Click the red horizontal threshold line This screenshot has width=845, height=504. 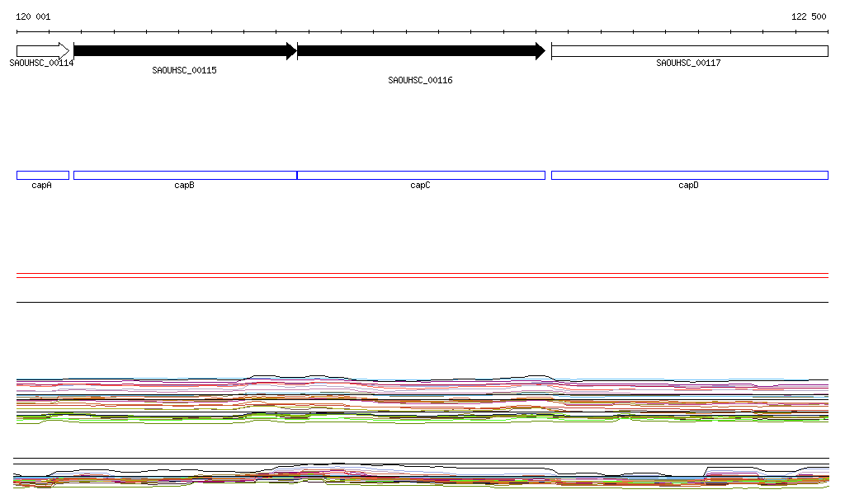coord(422,277)
